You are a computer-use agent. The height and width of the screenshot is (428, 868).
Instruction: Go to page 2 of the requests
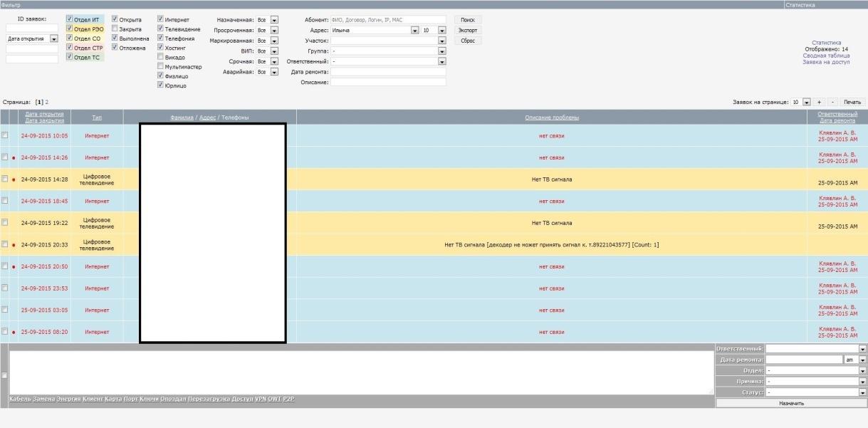click(47, 103)
